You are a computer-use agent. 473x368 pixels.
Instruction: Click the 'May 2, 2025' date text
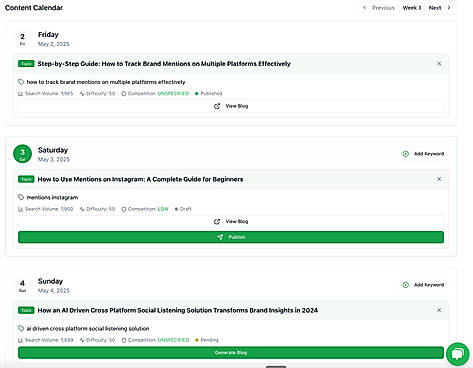(x=54, y=44)
